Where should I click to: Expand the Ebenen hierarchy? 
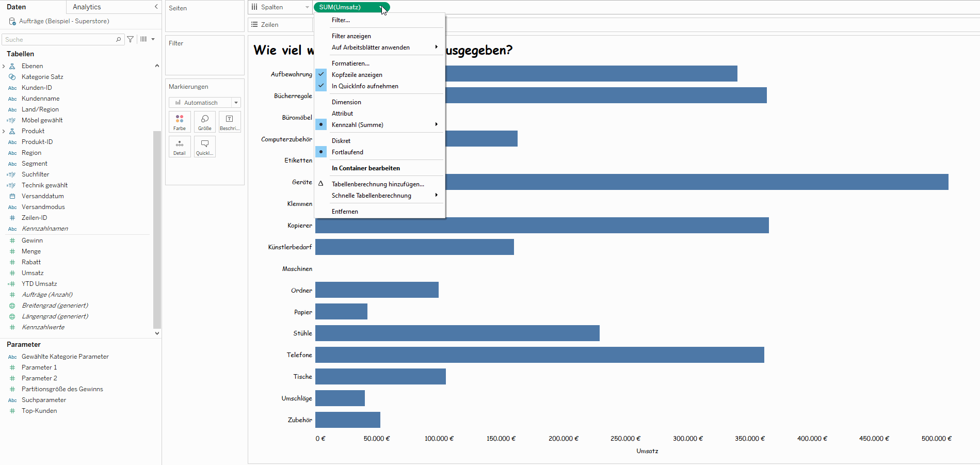(x=4, y=66)
